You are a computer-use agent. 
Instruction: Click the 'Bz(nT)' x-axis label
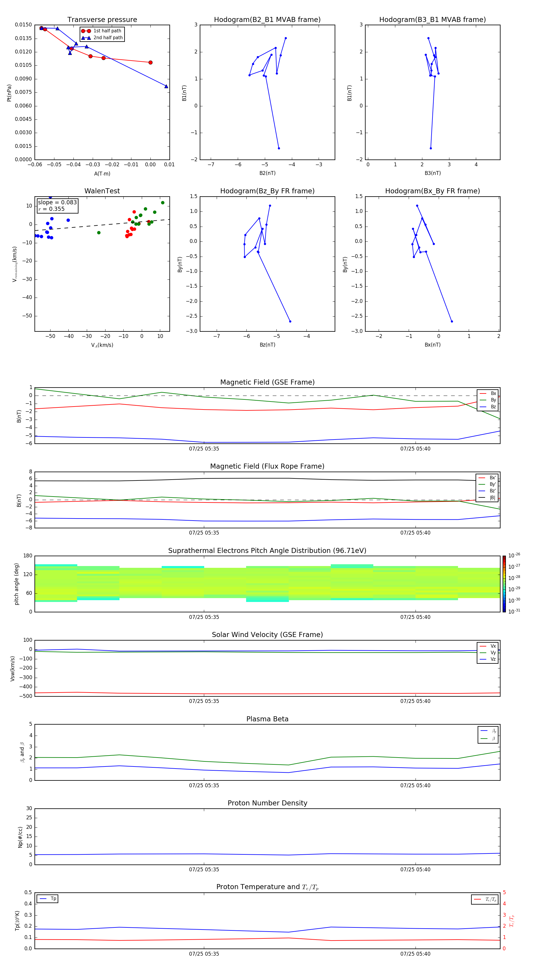pos(267,345)
